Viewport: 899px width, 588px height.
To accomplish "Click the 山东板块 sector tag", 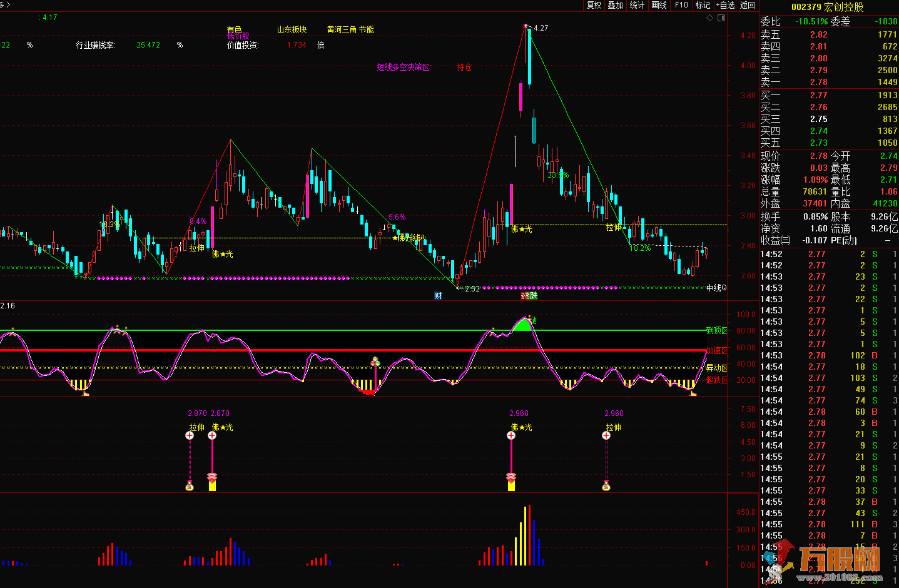I will (292, 29).
